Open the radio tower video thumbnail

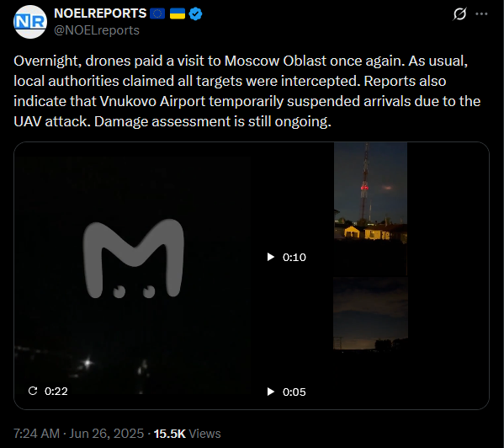coord(370,209)
